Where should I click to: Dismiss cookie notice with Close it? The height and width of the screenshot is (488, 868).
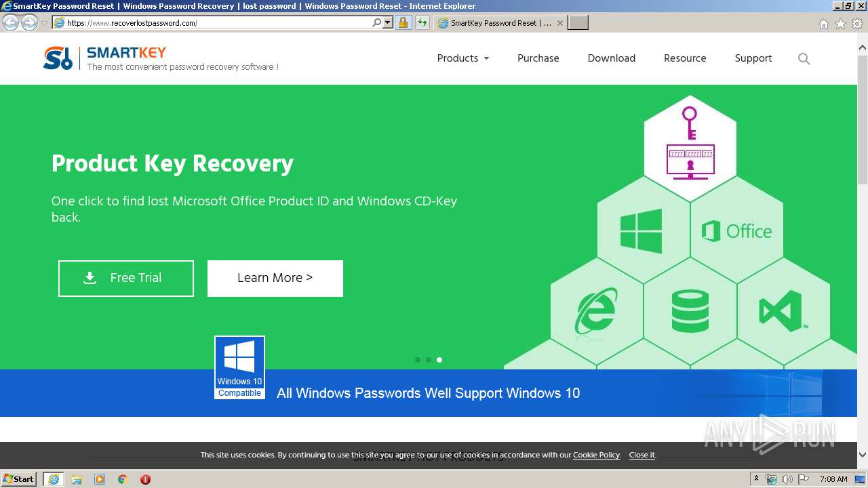(x=642, y=455)
